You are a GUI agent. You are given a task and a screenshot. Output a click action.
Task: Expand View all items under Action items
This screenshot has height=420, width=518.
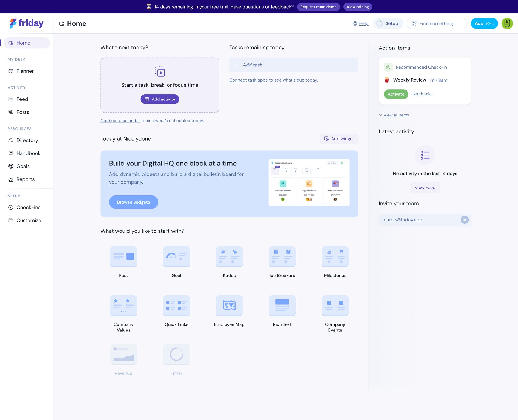396,115
